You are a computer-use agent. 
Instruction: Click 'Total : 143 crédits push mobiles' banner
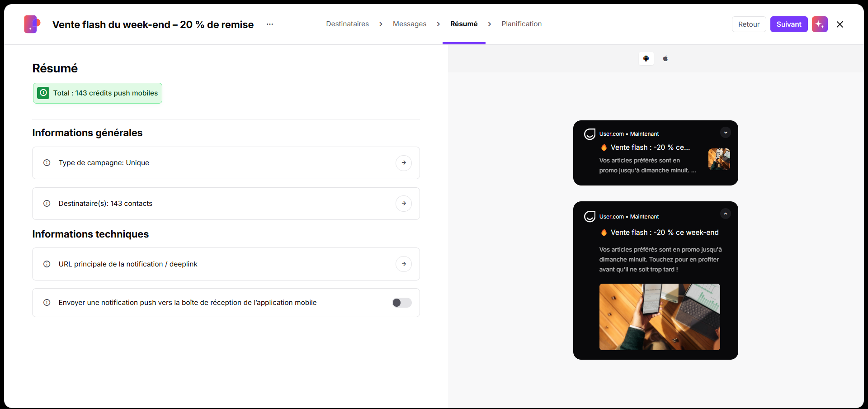[x=98, y=93]
